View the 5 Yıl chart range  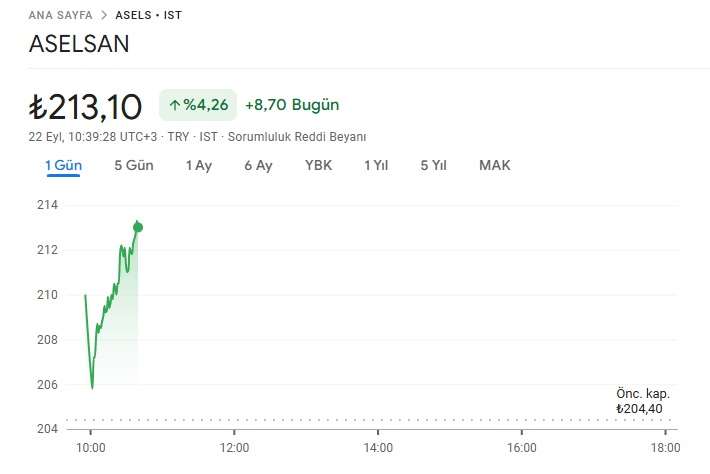pyautogui.click(x=433, y=165)
